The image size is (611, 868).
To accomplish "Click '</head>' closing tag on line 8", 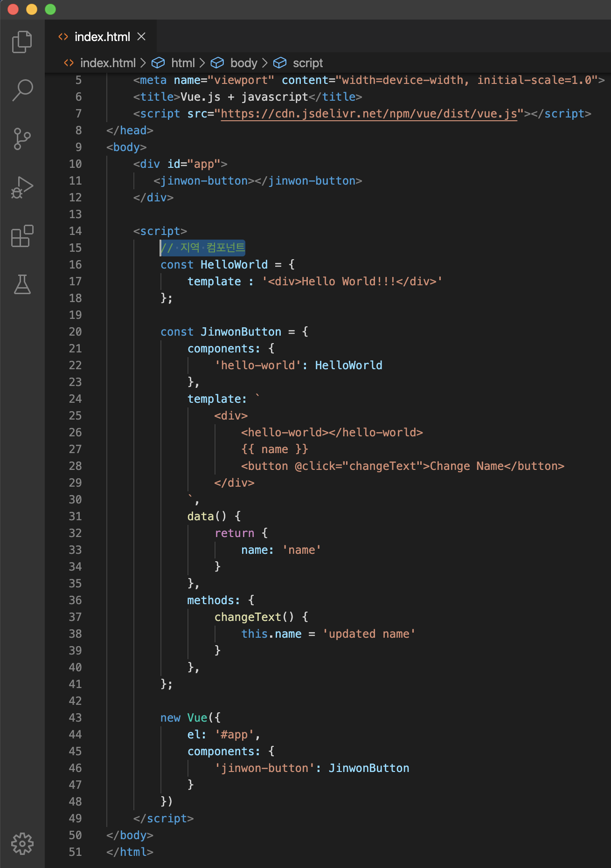I will point(130,131).
